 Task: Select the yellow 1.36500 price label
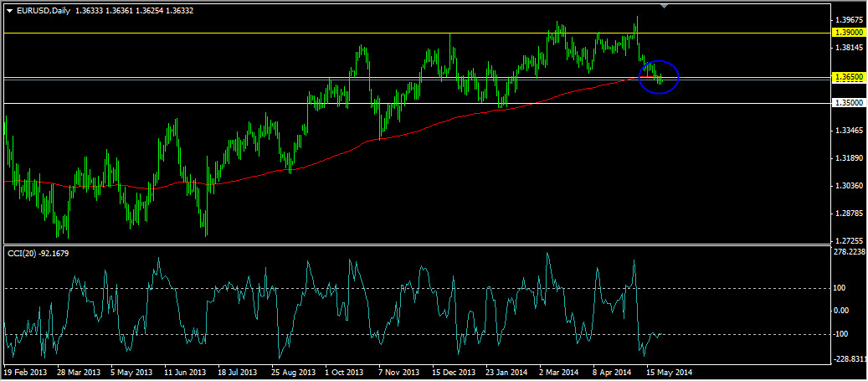(x=849, y=78)
